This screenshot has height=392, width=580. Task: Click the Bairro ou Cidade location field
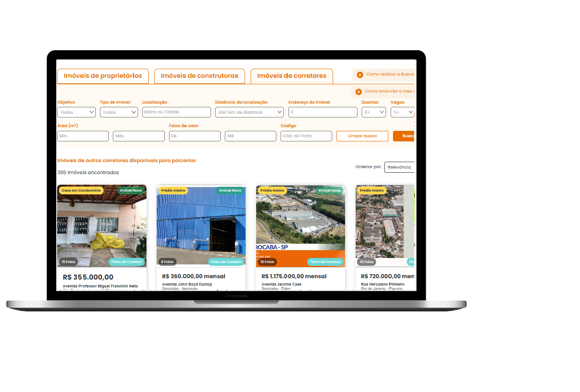[x=176, y=112]
